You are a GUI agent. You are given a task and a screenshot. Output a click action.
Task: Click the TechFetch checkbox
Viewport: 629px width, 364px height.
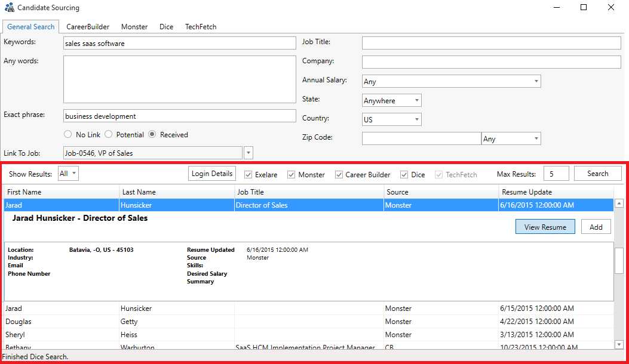(x=438, y=174)
